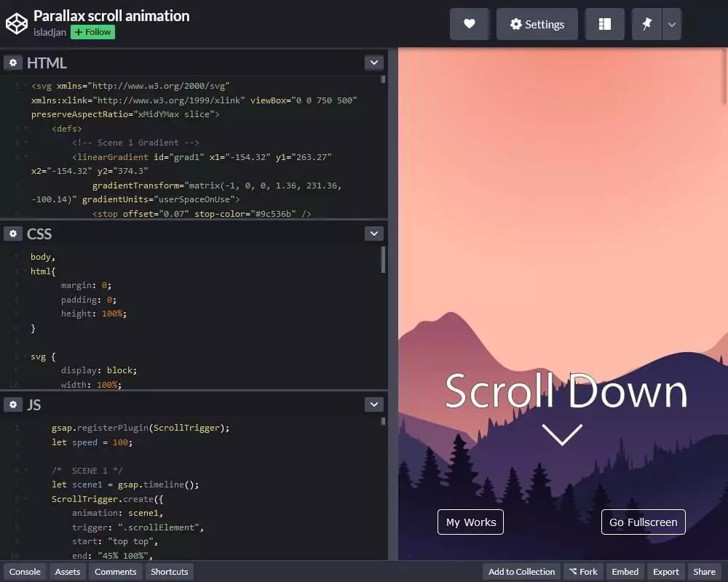The height and width of the screenshot is (582, 728).
Task: Open the JS panel gear settings icon
Action: point(13,404)
